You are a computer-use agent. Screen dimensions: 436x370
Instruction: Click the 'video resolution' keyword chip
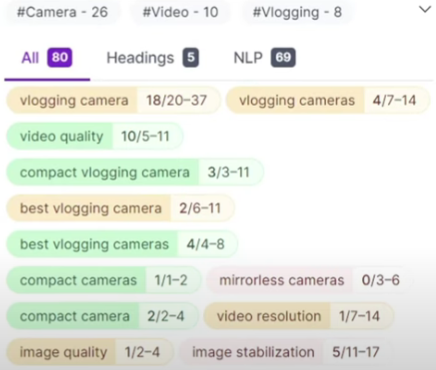coord(299,316)
